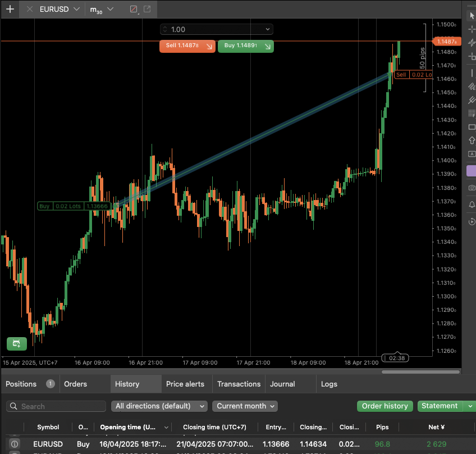The height and width of the screenshot is (454, 476).
Task: Open info icon for the EURUSD Buy deal
Action: 15,444
